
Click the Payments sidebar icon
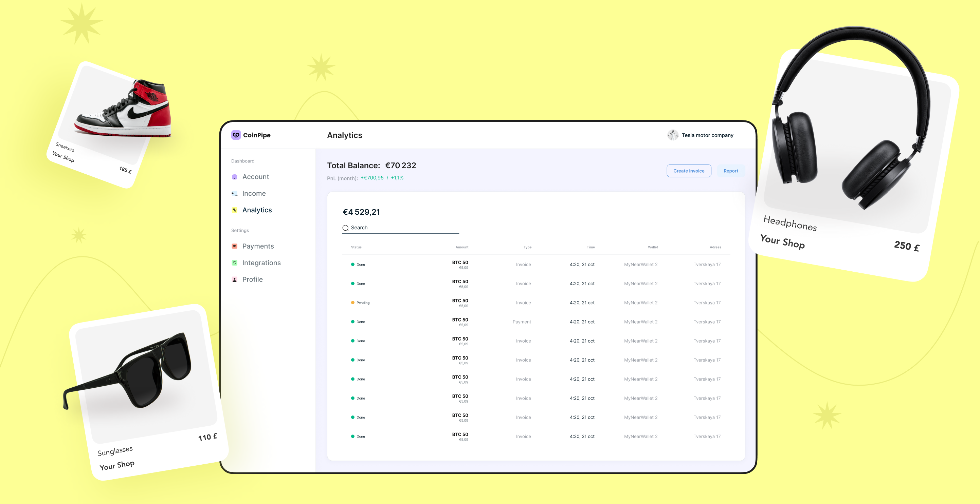[234, 246]
